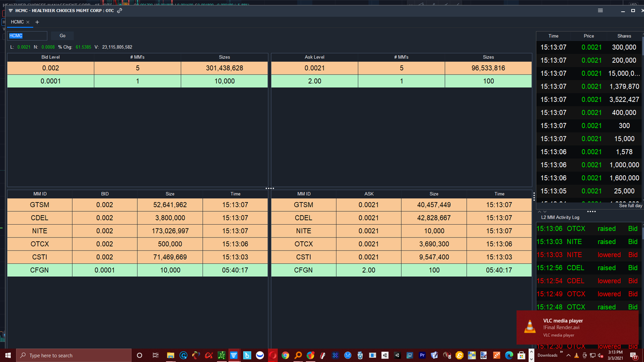Click the Shares column header in time and sales
Viewport: 644px width, 362px height.
click(624, 36)
